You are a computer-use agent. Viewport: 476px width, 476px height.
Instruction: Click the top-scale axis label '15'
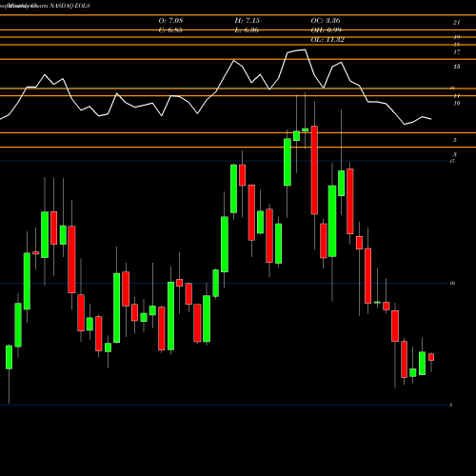point(457,67)
